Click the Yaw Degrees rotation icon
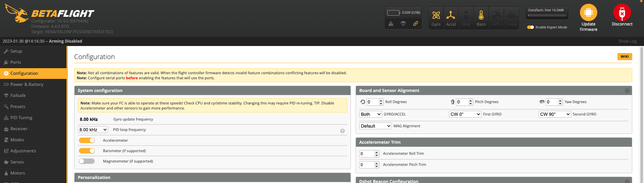644x183 pixels. pyautogui.click(x=542, y=102)
